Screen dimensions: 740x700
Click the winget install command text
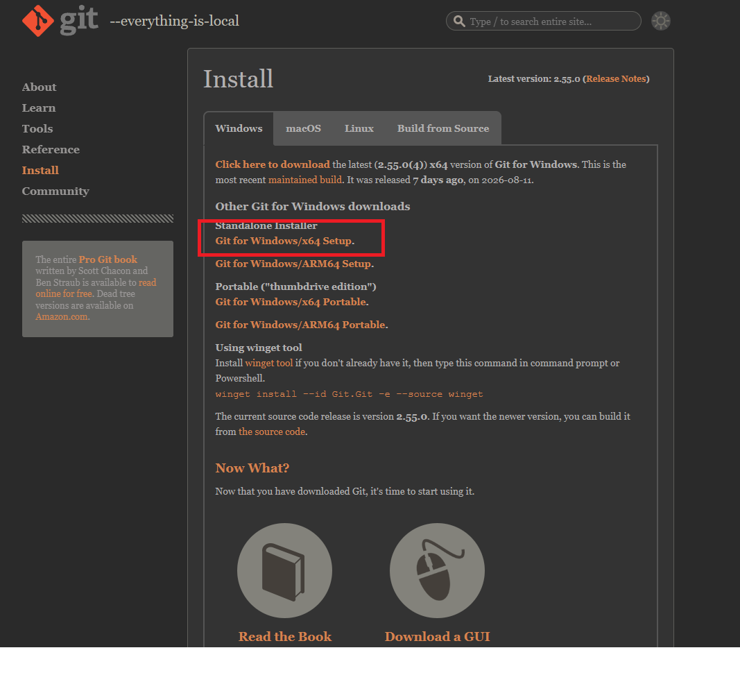[350, 394]
